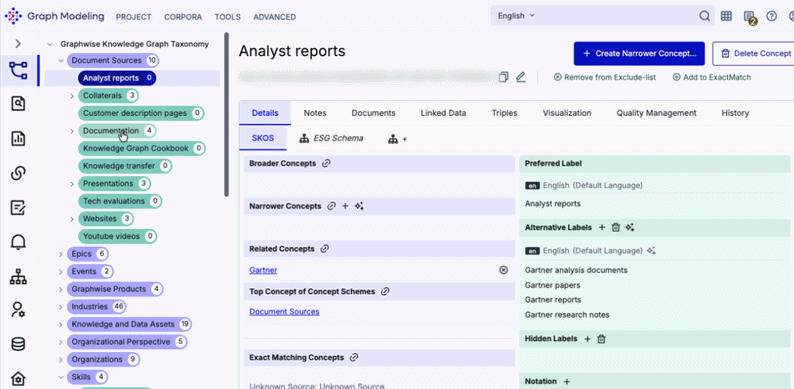Image resolution: width=794 pixels, height=389 pixels.
Task: Select Knowledge Graph Cookbook in tree
Action: [141, 148]
